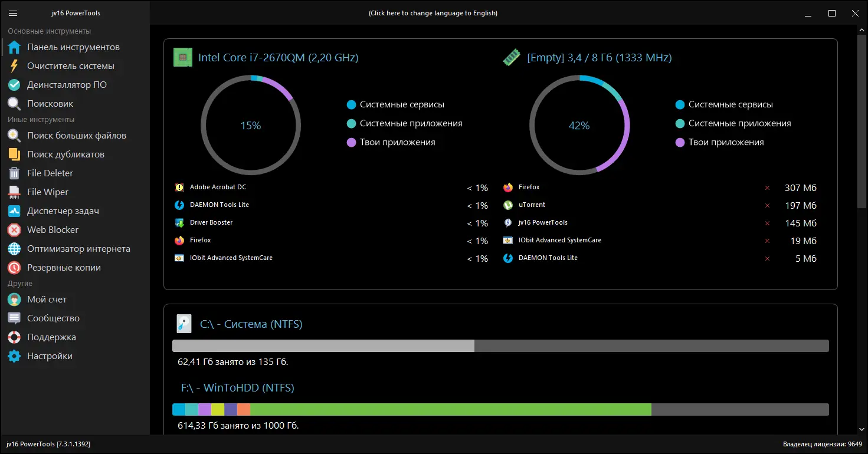Viewport: 868px width, 454px height.
Task: Click the vertical scrollbar on the right
Action: coord(862,121)
